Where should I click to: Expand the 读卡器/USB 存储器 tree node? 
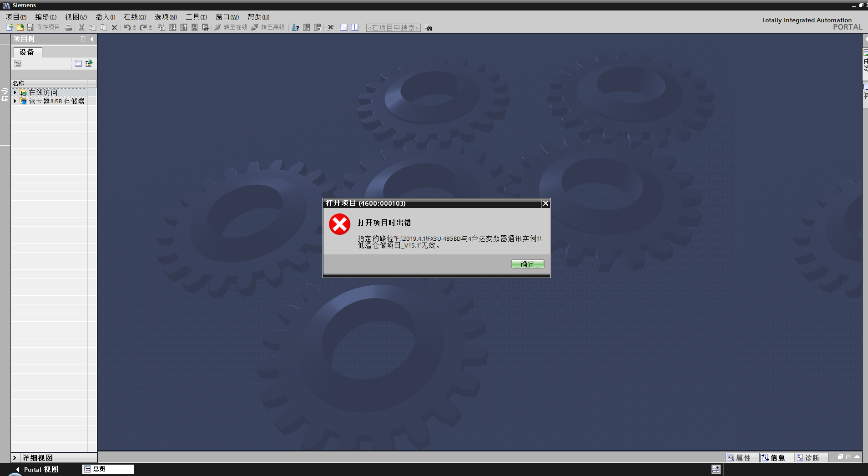pos(15,101)
